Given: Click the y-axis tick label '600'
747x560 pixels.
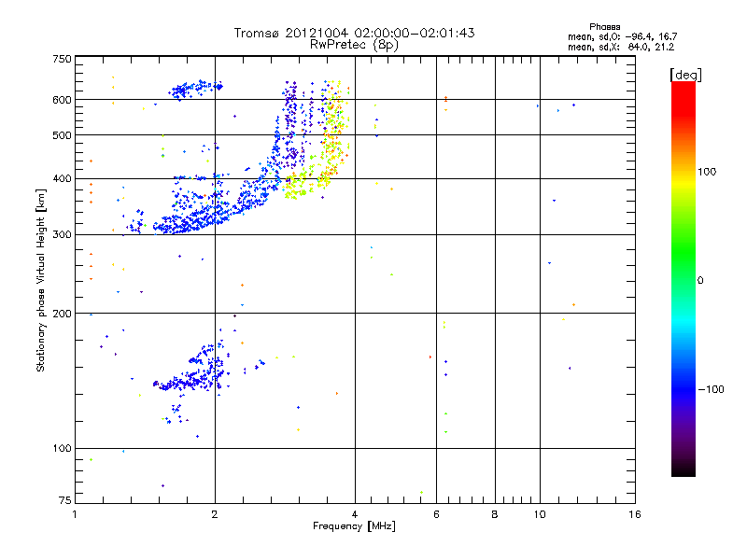Looking at the screenshot, I should click(x=62, y=100).
